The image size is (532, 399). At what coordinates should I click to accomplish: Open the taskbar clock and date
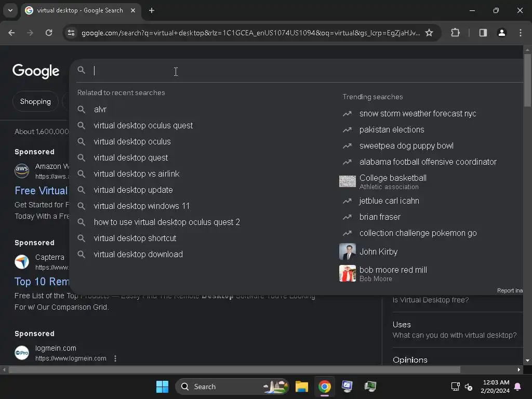tap(495, 387)
